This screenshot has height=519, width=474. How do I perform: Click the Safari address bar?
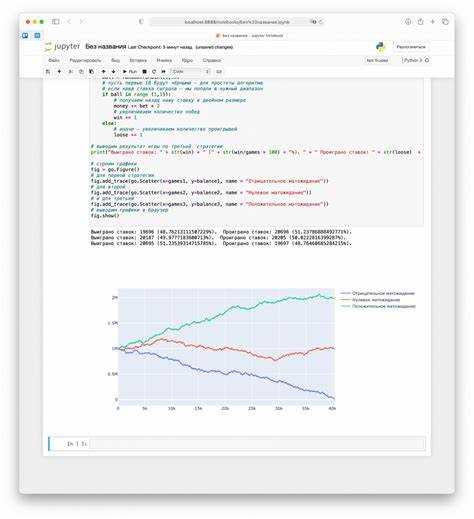click(237, 22)
